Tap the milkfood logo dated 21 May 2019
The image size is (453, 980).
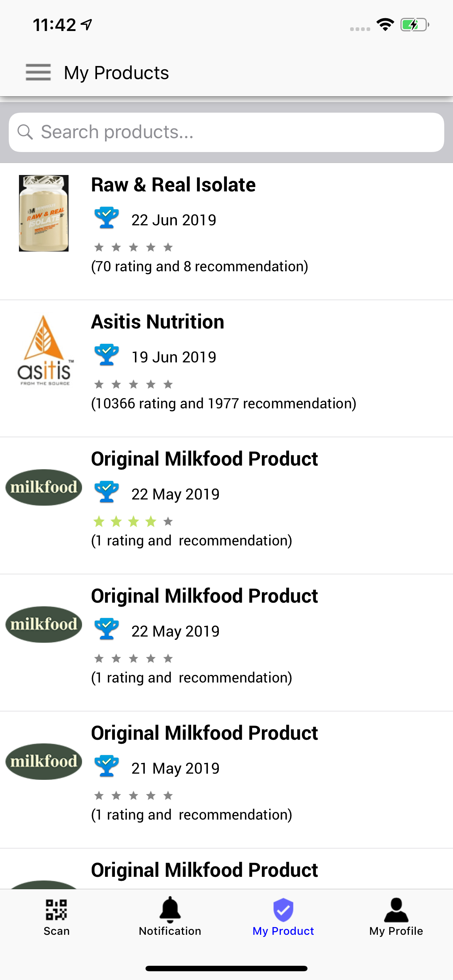click(x=44, y=761)
